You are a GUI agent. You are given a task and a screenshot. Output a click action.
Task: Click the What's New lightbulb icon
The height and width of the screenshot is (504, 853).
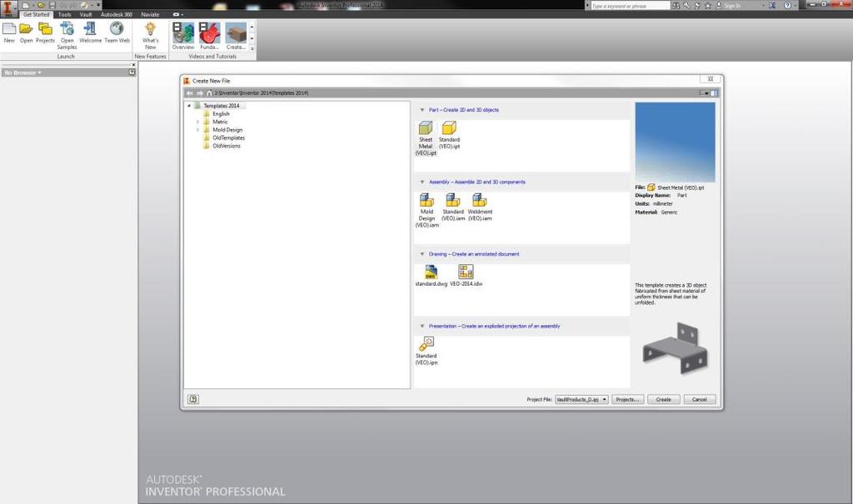(x=150, y=35)
